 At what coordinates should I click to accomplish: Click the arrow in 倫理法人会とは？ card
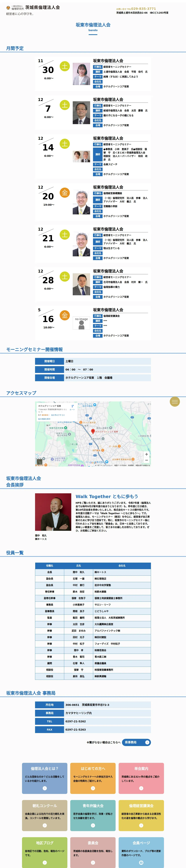coord(45,788)
